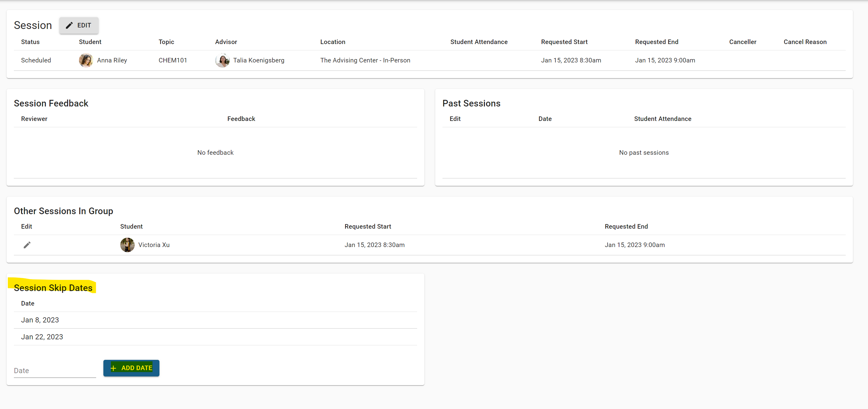
Task: Click the Scheduled status cell
Action: (36, 60)
